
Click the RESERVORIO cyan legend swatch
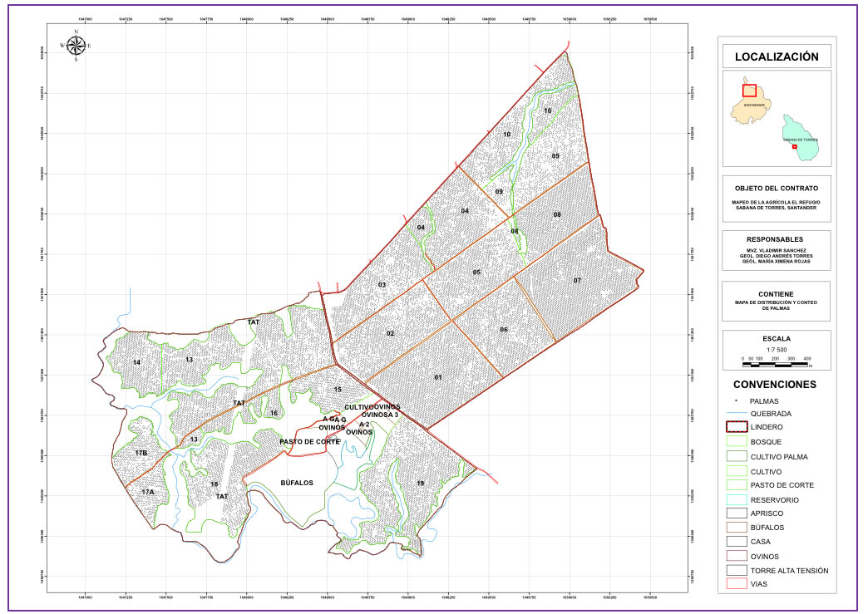pos(737,499)
